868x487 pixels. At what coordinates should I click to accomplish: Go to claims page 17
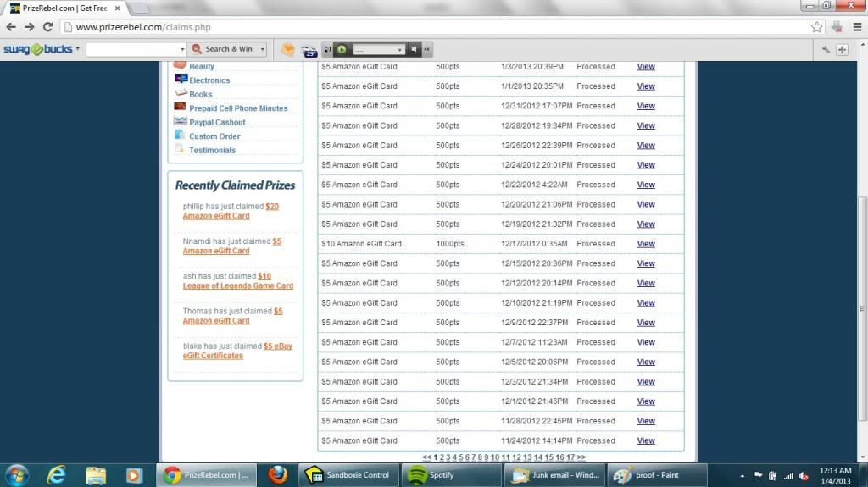tap(570, 457)
